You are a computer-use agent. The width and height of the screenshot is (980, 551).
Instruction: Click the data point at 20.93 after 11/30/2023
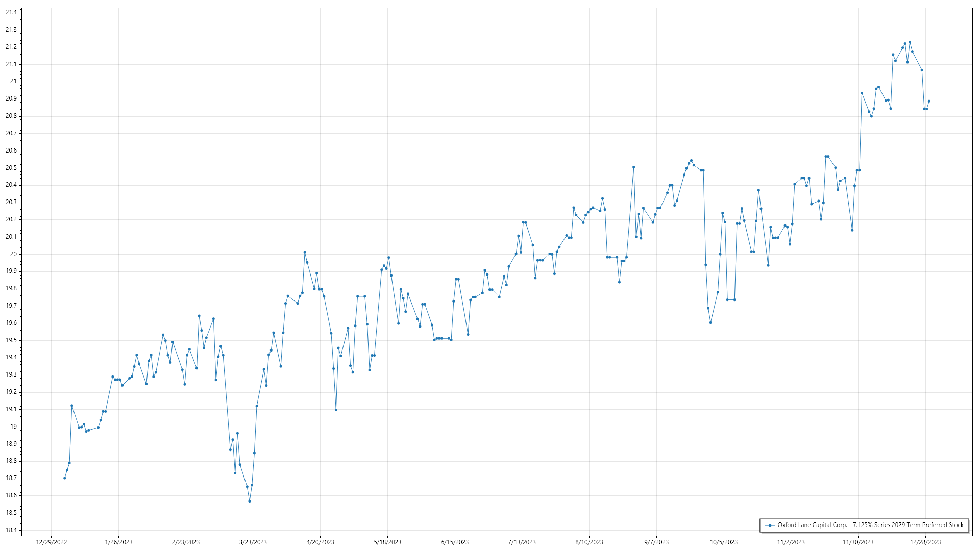pyautogui.click(x=862, y=93)
